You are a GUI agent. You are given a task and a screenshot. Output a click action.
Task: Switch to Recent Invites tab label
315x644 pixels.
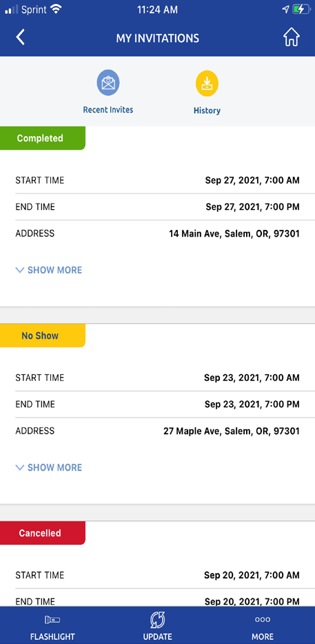click(x=108, y=110)
